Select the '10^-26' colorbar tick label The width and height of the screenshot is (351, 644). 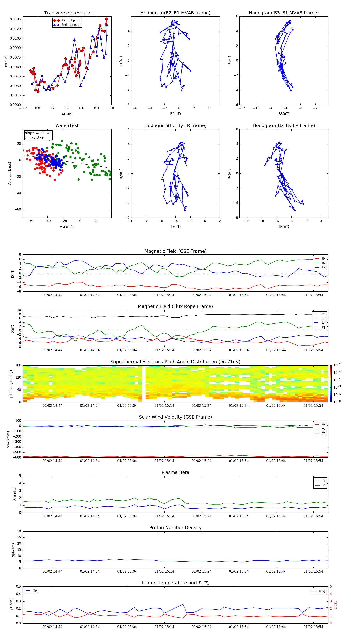tap(337, 365)
